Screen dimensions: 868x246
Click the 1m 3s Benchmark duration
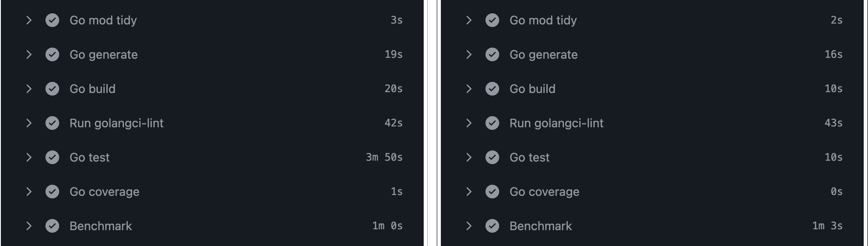827,226
